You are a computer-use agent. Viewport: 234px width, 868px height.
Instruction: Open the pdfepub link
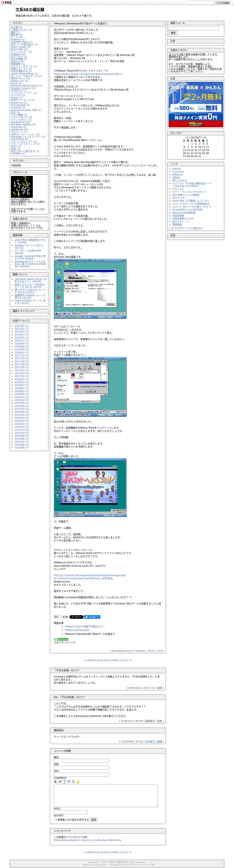click(x=177, y=175)
